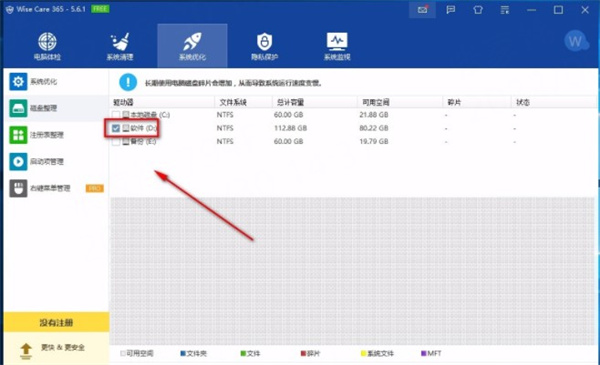Viewport: 600px width, 365px height.
Task: Click the white 可用空间 legend swatch
Action: (x=123, y=353)
